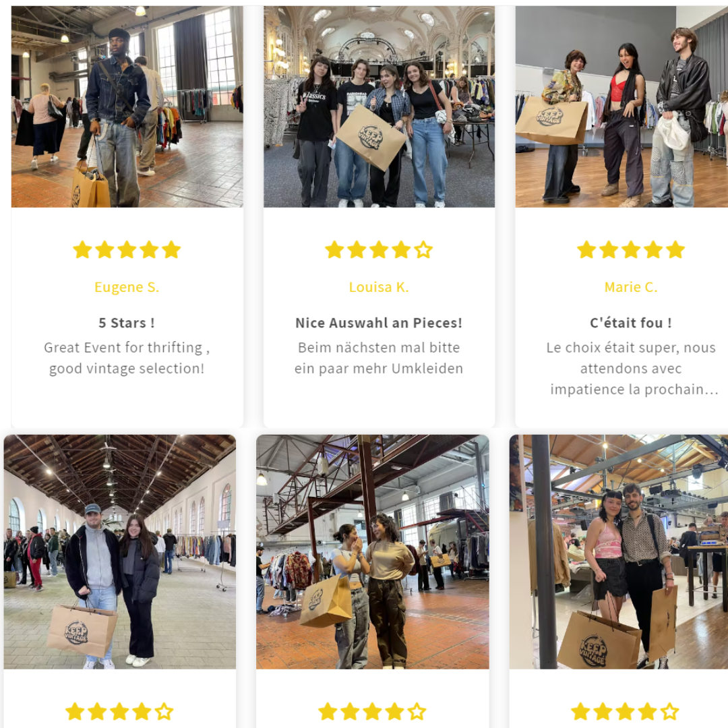
Task: Open the photo of two women laughing
Action: point(372,551)
